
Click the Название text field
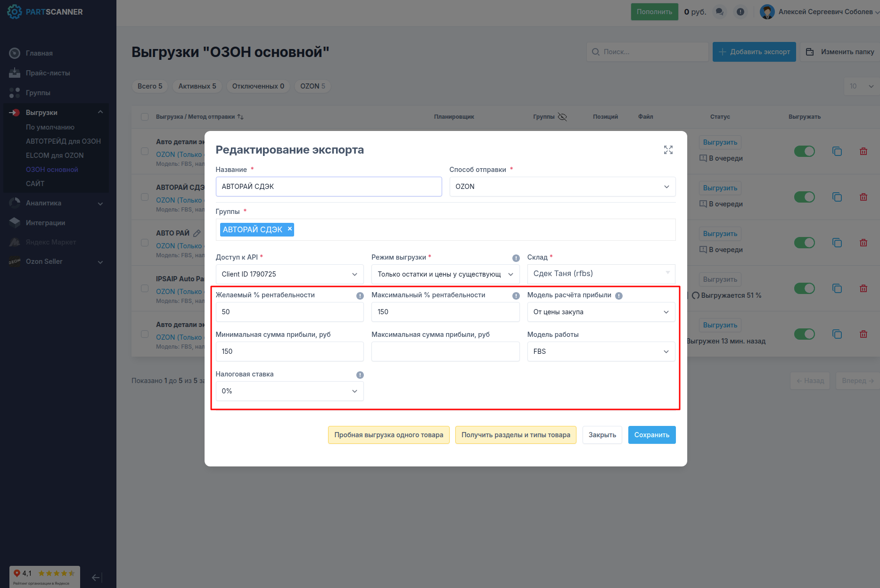[x=329, y=187]
